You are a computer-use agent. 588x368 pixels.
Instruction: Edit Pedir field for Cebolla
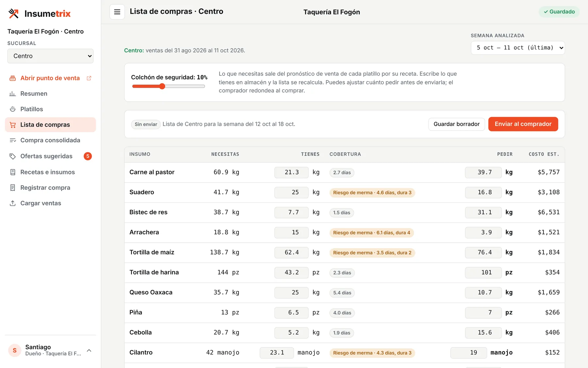coord(483,332)
